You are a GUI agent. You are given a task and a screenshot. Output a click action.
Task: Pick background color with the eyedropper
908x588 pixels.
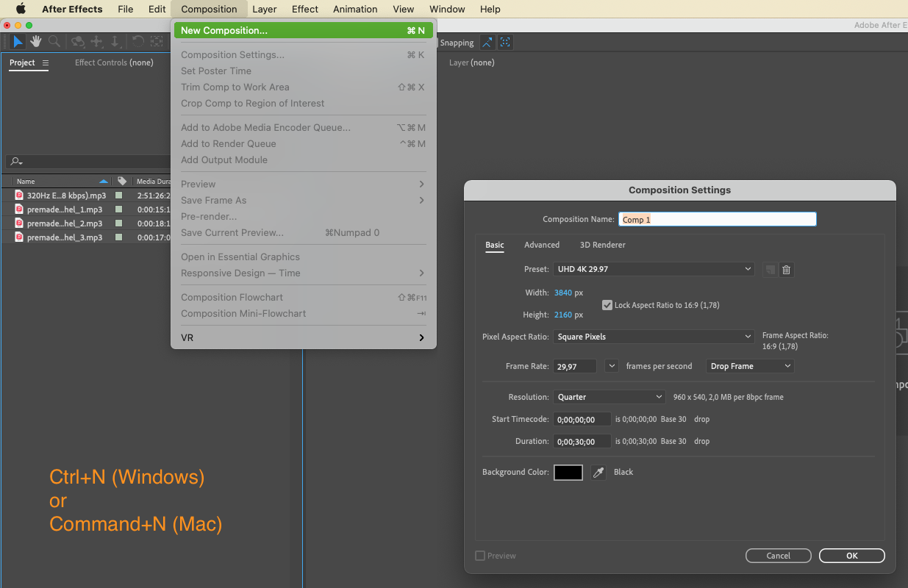tap(598, 473)
